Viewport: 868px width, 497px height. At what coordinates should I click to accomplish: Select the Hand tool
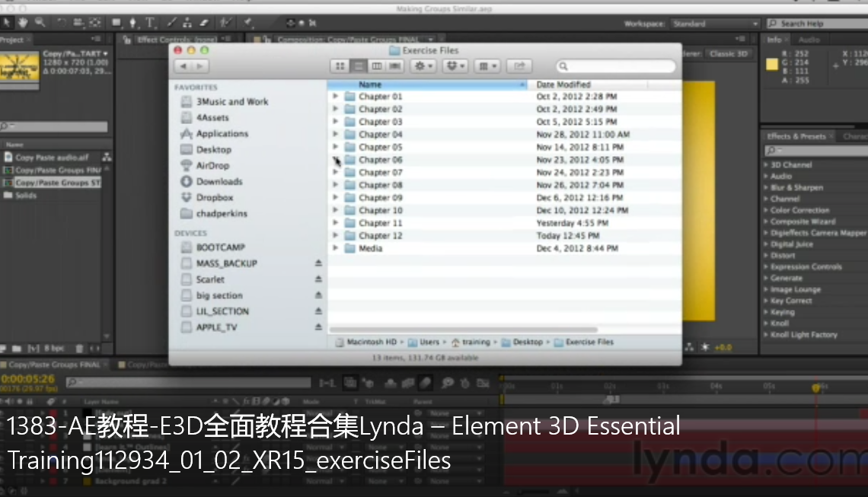pos(23,23)
